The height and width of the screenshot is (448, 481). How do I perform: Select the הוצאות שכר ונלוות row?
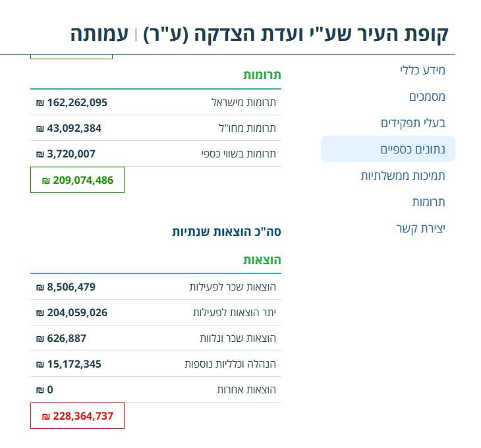tap(237, 338)
